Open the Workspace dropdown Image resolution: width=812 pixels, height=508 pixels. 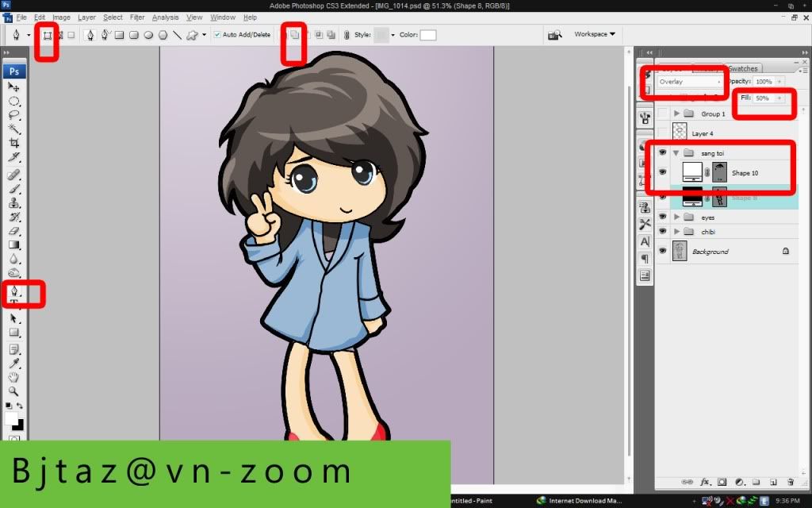(595, 34)
